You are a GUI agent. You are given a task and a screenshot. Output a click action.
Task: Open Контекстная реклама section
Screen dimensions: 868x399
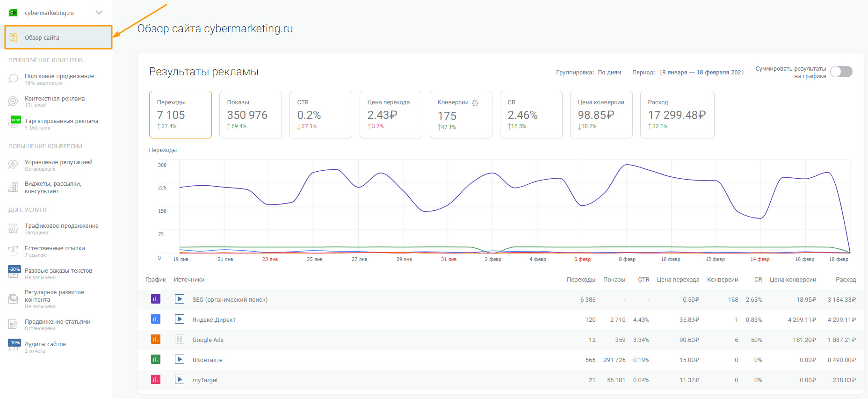click(55, 99)
